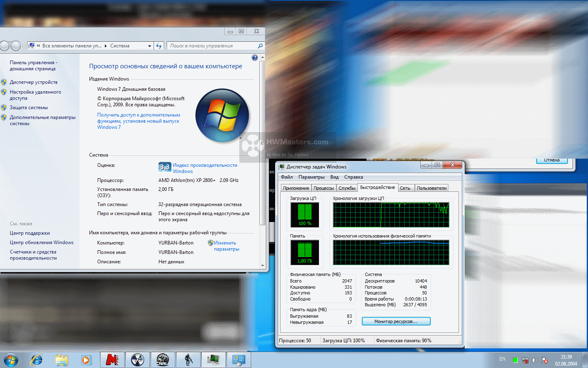Switch to the radiation-symbol app in taskbar
588x368 pixels.
coord(137,360)
